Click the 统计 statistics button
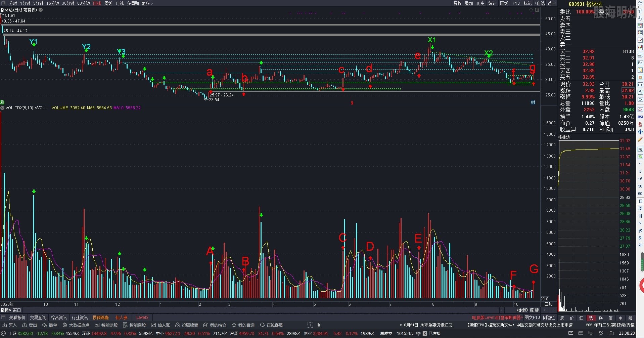 click(x=492, y=3)
